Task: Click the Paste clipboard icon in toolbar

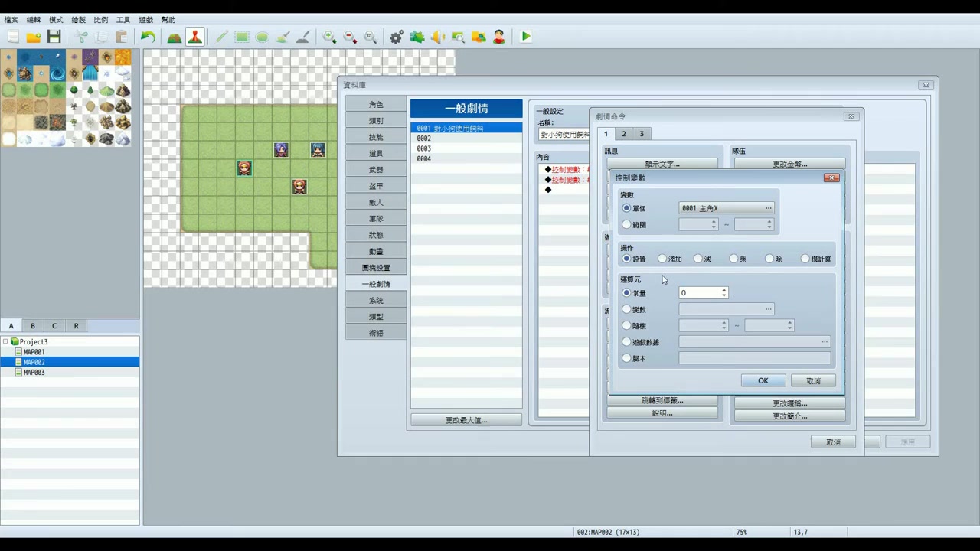Action: [x=121, y=37]
